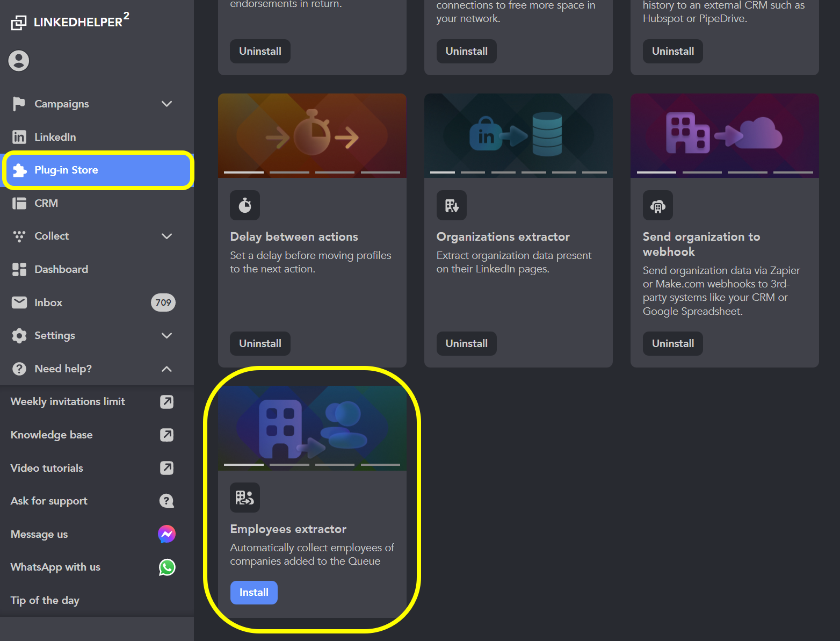Uninstall the Organizations extractor plugin
840x641 pixels.
click(x=466, y=343)
